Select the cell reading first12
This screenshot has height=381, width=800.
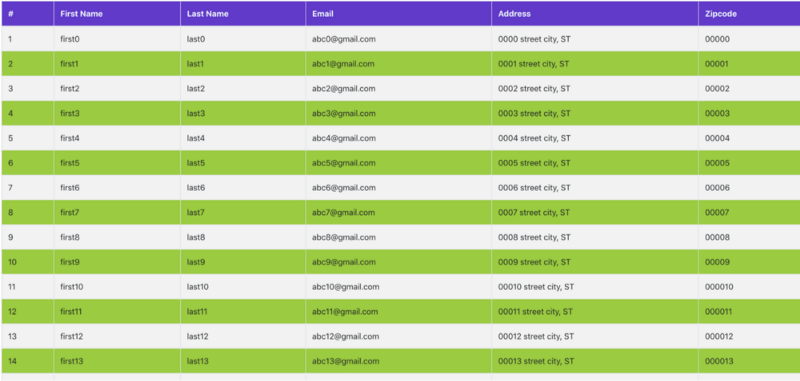117,336
